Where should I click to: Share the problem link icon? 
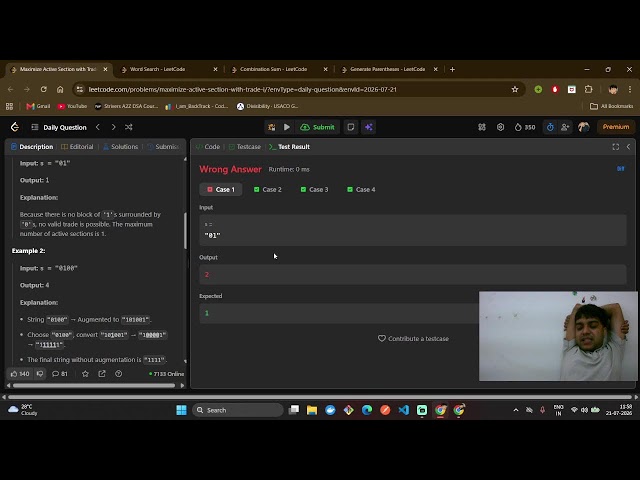click(x=102, y=373)
